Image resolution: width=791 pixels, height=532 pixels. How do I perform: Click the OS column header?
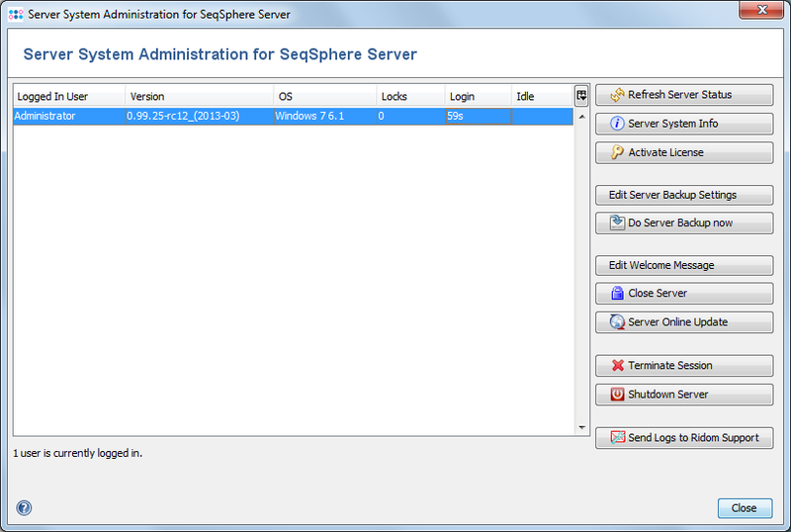coord(324,97)
